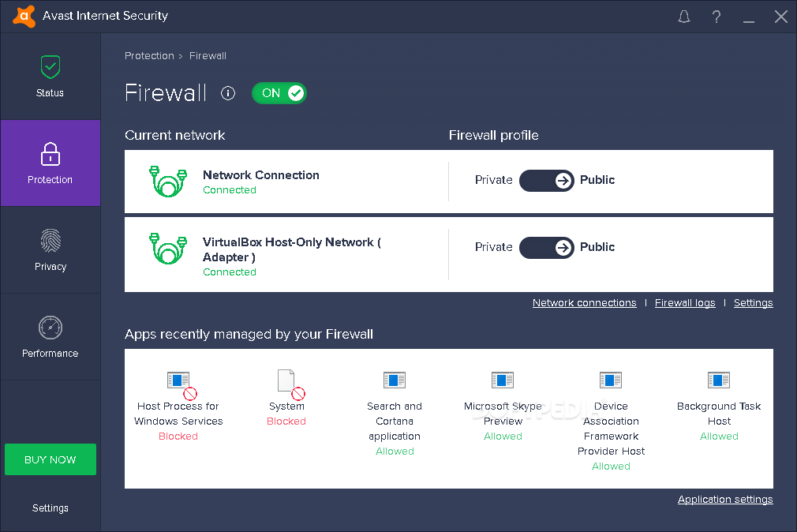Click 'Allowed' under Search and Cortana application
Screen dimensions: 797x532
[x=395, y=451]
